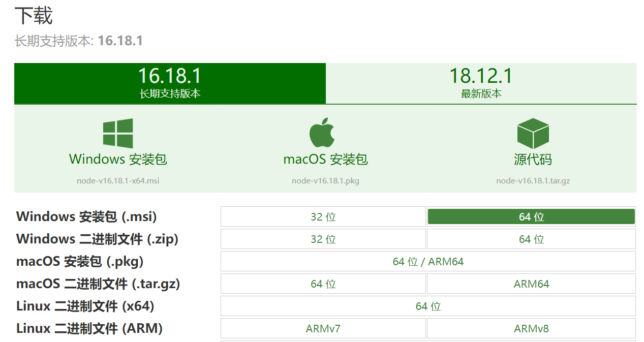
Task: Choose 64 位 / ARM64 macOS .pkg
Action: tap(428, 262)
